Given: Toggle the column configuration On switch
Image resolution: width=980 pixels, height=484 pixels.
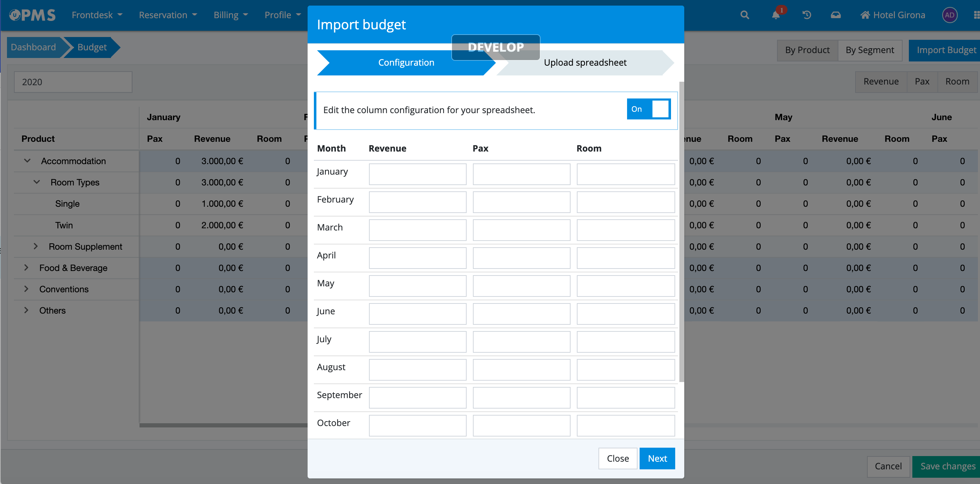Looking at the screenshot, I should point(648,109).
